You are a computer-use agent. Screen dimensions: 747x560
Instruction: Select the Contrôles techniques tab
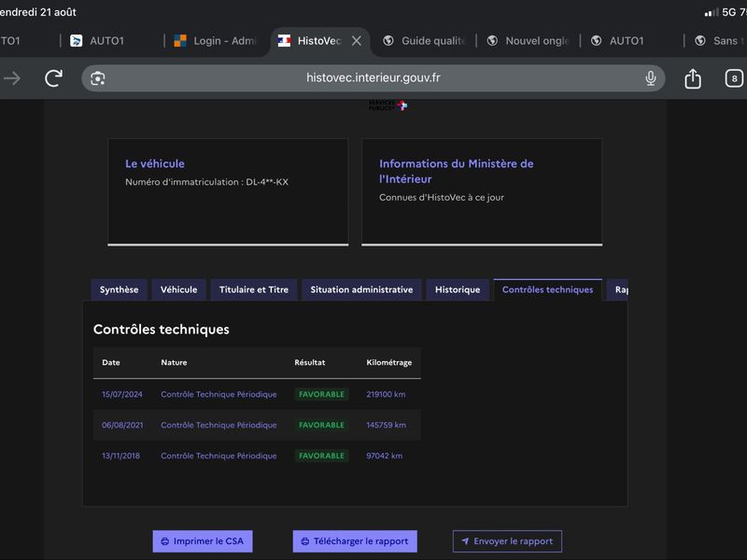coord(548,289)
